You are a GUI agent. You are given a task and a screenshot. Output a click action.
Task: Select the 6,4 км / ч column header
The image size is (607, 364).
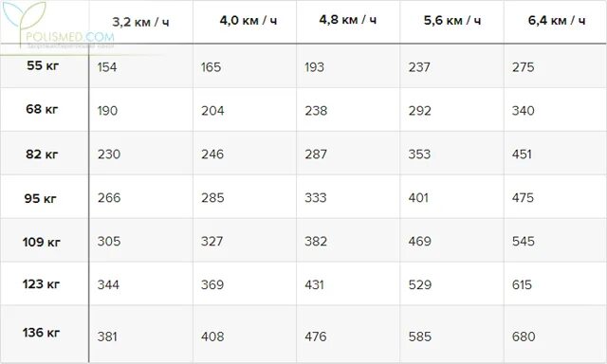pos(557,20)
